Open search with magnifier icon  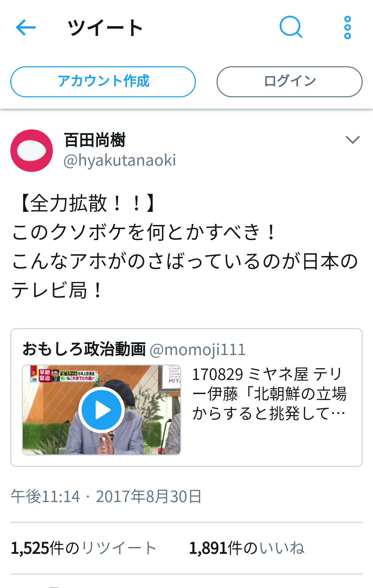click(291, 27)
